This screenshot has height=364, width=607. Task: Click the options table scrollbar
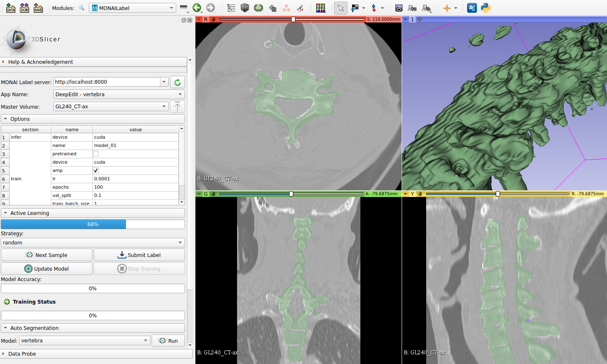[182, 165]
